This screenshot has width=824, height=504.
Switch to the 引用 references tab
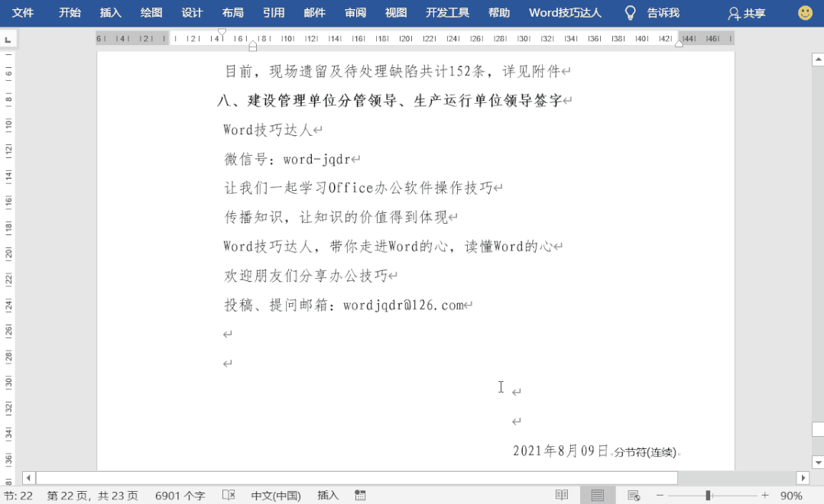(273, 13)
